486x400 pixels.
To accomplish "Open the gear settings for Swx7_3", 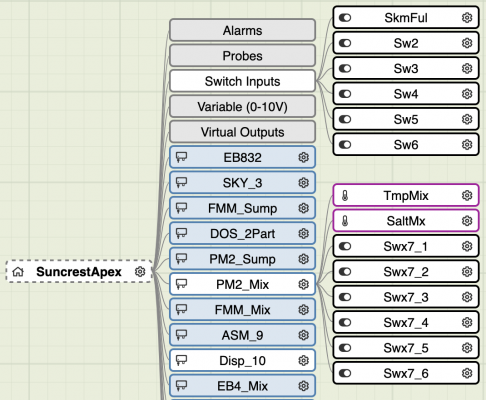I will pyautogui.click(x=467, y=297).
